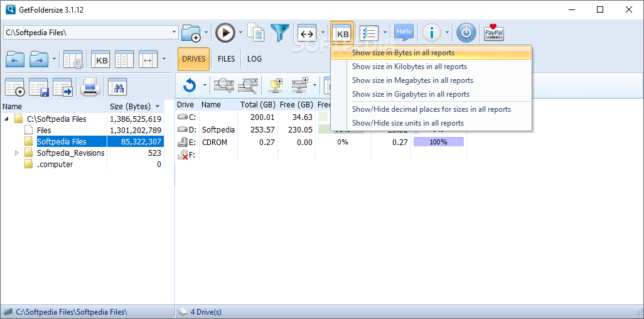Viewport: 644px width, 319px height.
Task: Click the blue power button icon
Action: tap(466, 33)
